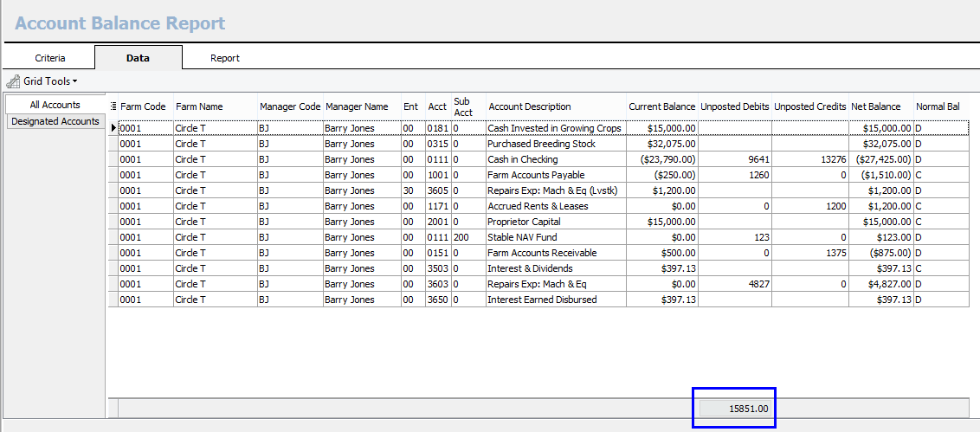Click the Current Balance column header
Screen dimensions: 980x432
pyautogui.click(x=661, y=106)
